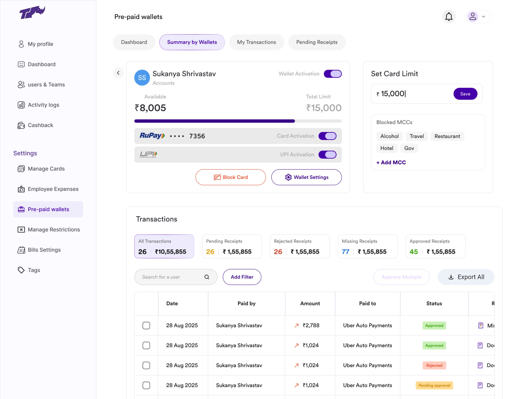Open Wallet Settings
This screenshot has width=532, height=399.
pyautogui.click(x=306, y=177)
